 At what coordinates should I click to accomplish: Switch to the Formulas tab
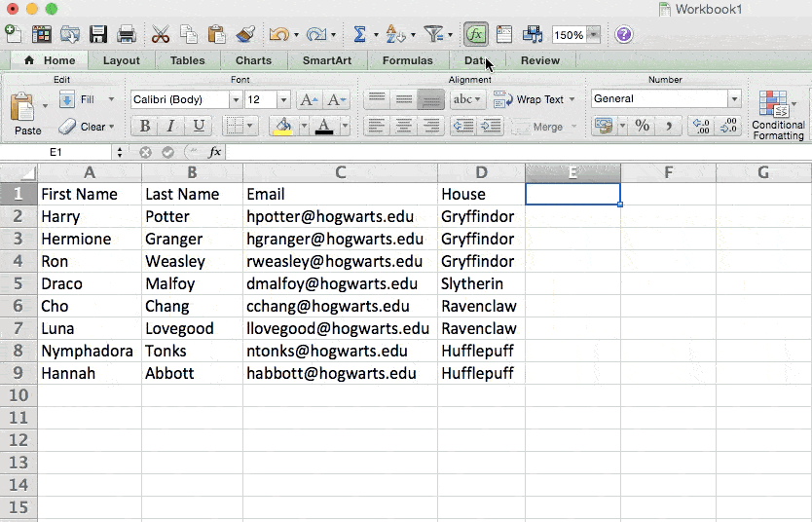coord(407,60)
